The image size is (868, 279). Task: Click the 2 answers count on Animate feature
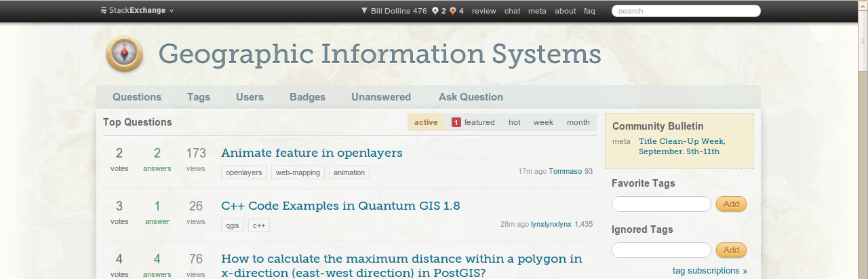coord(157,159)
